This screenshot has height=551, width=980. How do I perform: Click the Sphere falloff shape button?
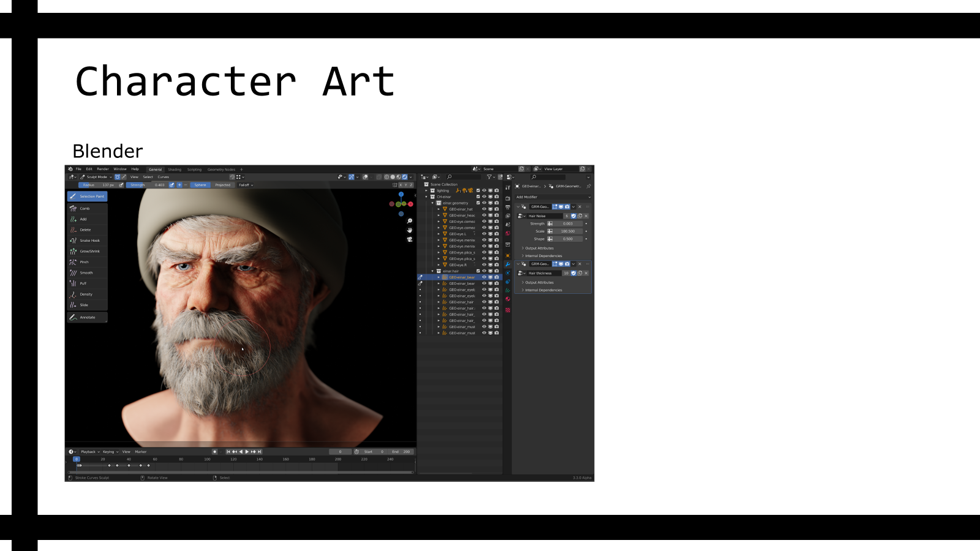point(200,185)
